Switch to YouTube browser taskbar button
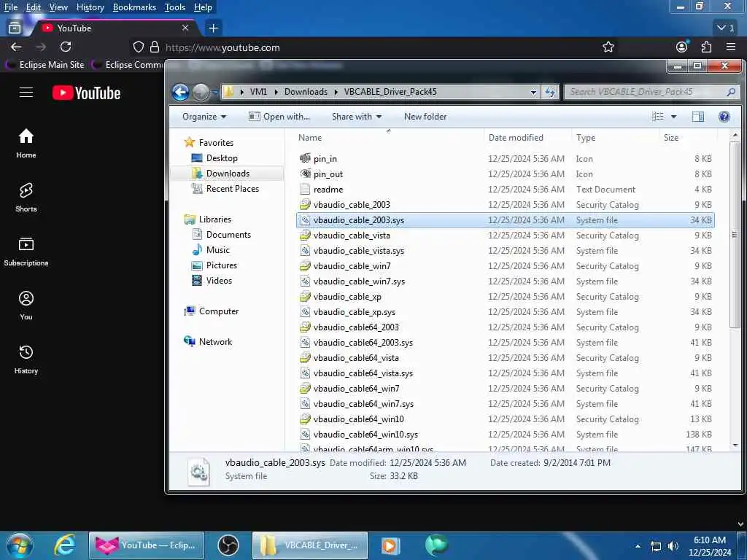The height and width of the screenshot is (560, 747). (147, 545)
